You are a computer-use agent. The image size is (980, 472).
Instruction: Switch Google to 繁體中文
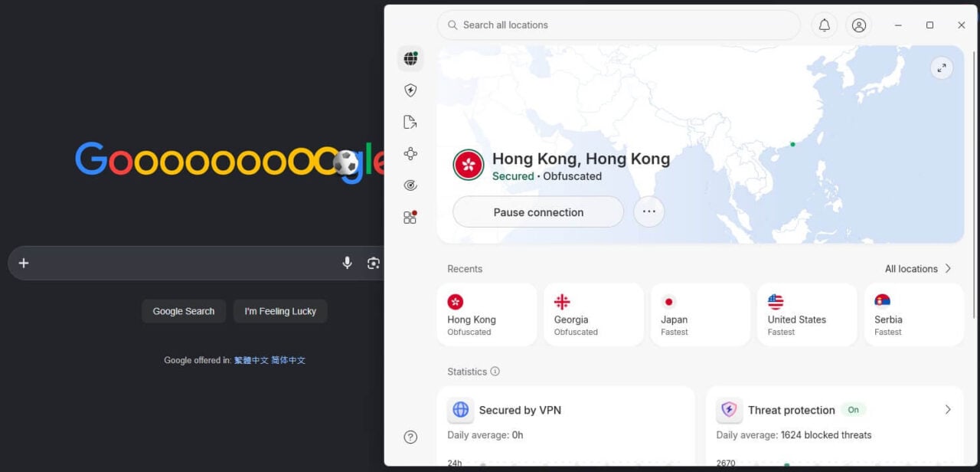(x=251, y=360)
